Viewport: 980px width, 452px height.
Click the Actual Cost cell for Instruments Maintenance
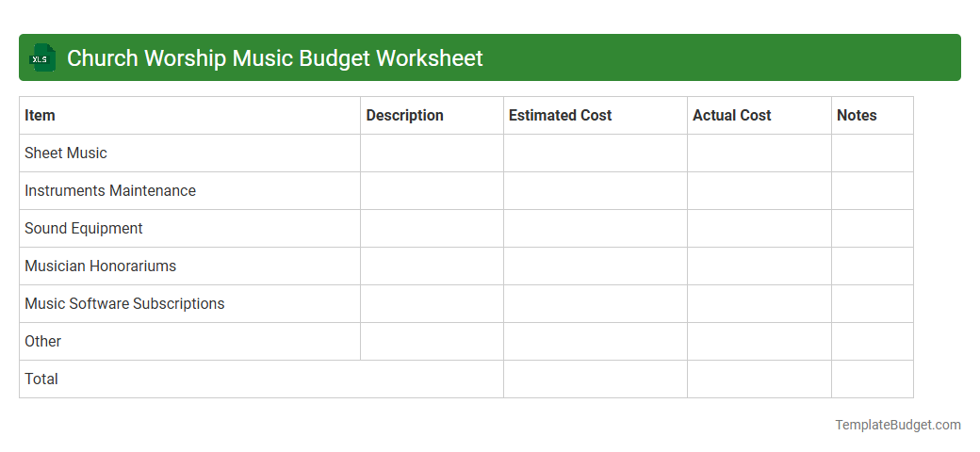click(759, 190)
